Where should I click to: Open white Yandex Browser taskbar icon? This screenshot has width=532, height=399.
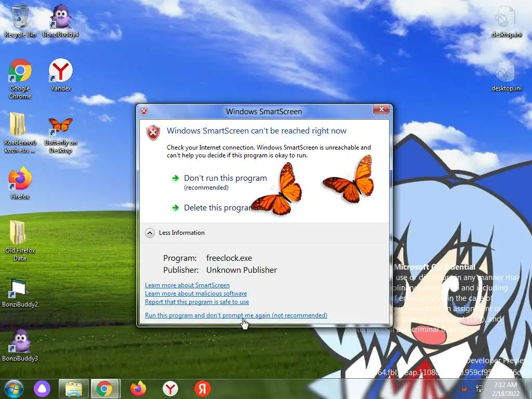click(170, 389)
